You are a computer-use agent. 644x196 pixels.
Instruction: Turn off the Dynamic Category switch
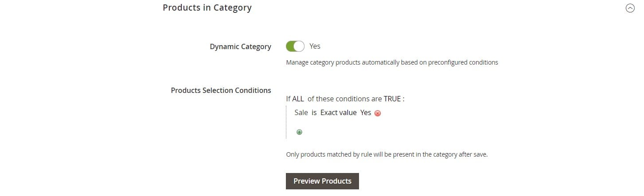coord(295,46)
